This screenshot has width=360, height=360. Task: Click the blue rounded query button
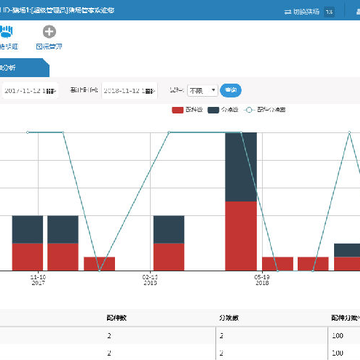point(231,90)
